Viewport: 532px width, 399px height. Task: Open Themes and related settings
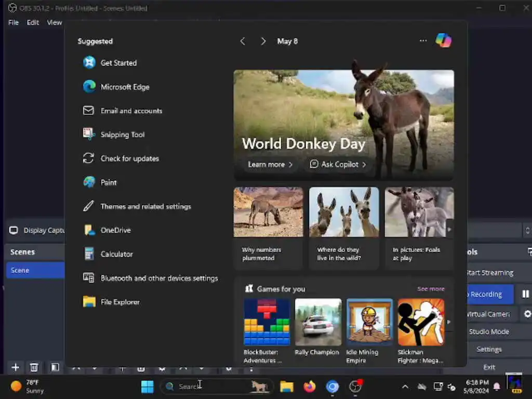[145, 206]
